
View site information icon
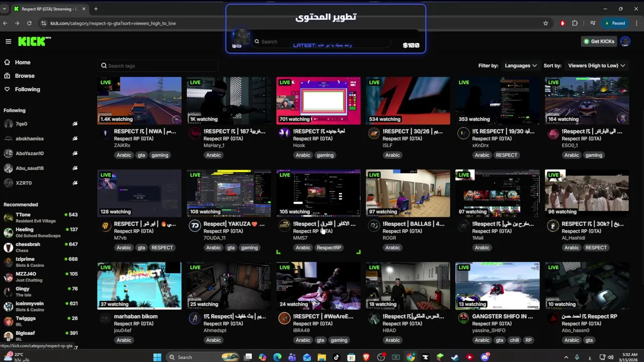[x=44, y=23]
